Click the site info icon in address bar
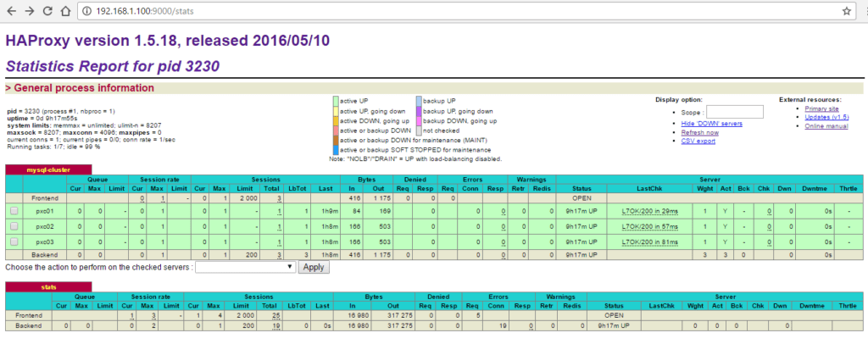 tap(86, 11)
